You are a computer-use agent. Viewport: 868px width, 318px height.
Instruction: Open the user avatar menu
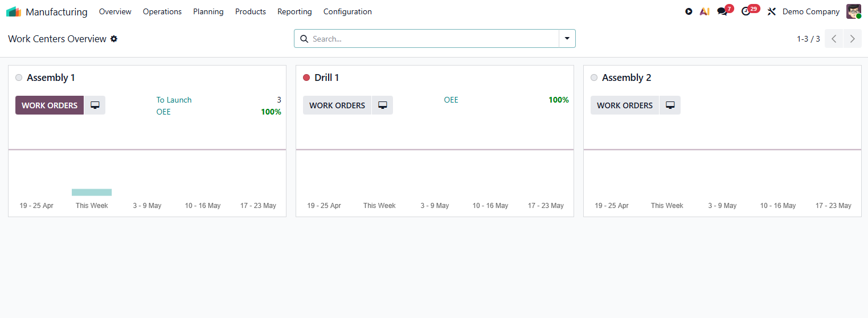coord(854,11)
